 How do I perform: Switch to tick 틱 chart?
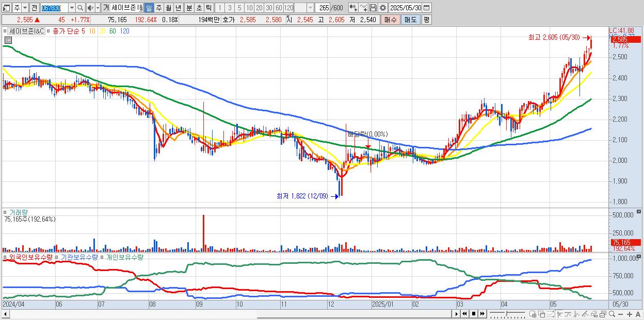coord(208,8)
